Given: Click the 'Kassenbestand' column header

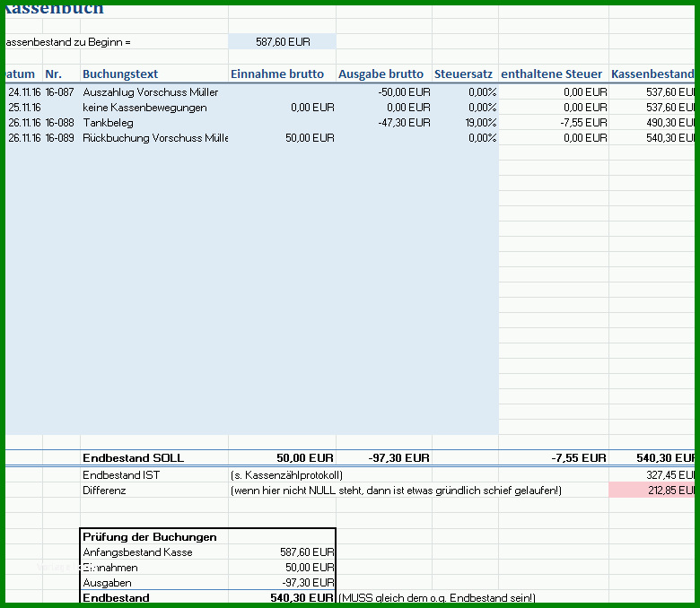Looking at the screenshot, I should coord(652,74).
